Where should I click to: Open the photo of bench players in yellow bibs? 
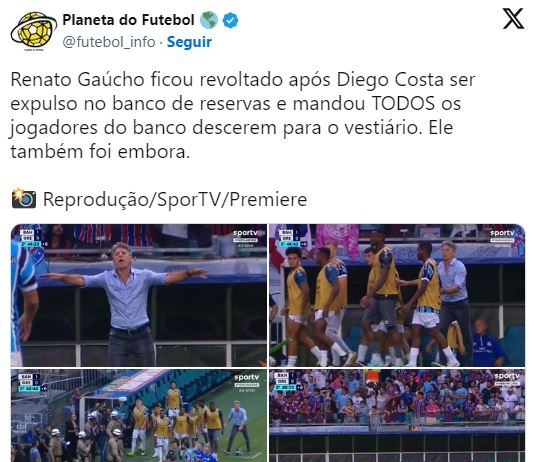(x=397, y=295)
